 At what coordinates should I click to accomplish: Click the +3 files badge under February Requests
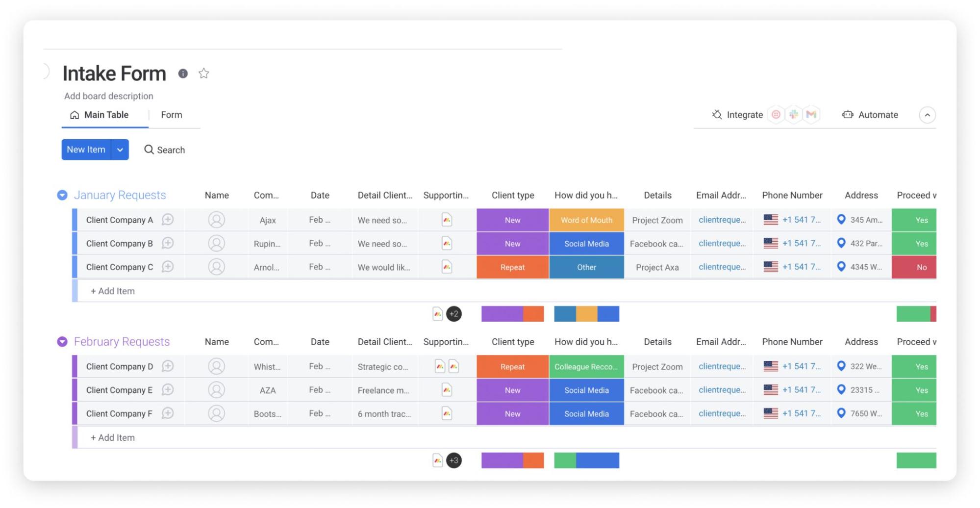click(453, 460)
